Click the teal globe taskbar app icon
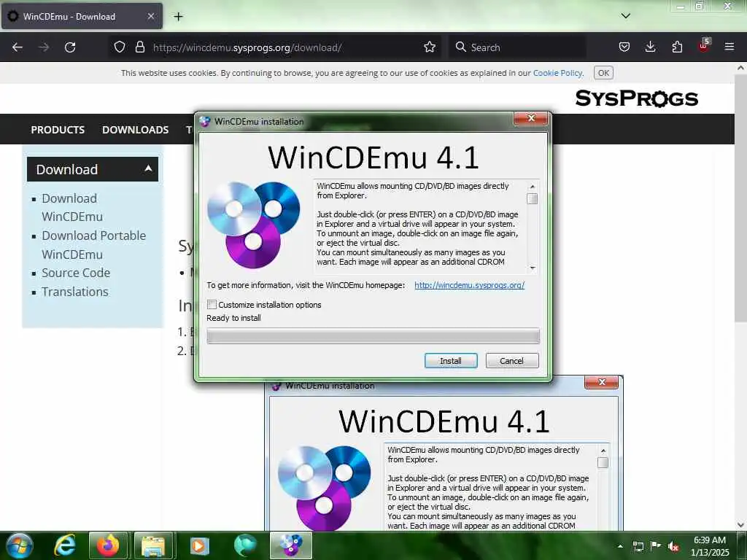 (x=245, y=545)
